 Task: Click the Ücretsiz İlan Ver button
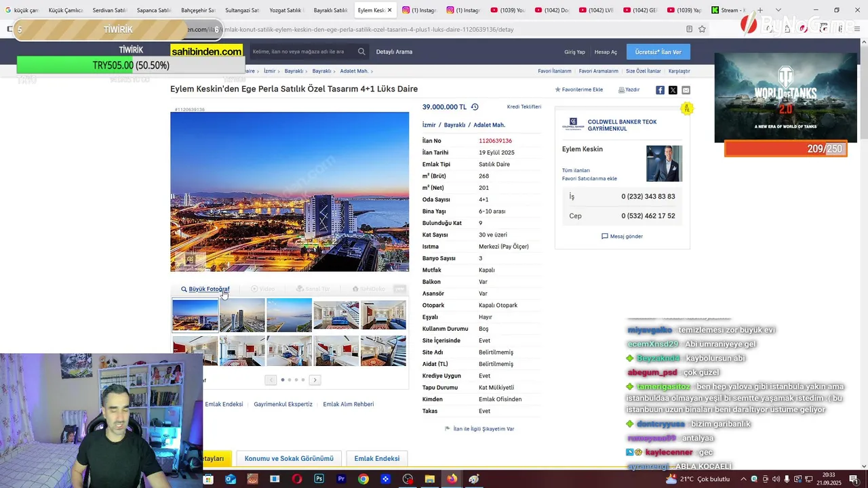[x=658, y=52]
